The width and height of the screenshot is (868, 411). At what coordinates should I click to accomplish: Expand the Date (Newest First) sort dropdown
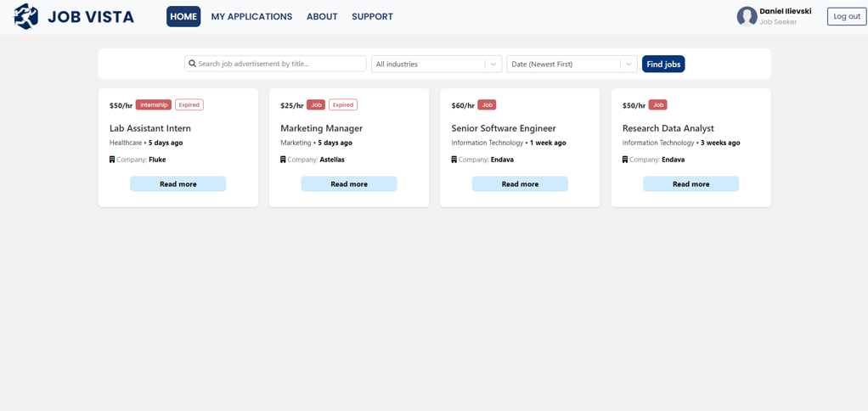click(563, 65)
